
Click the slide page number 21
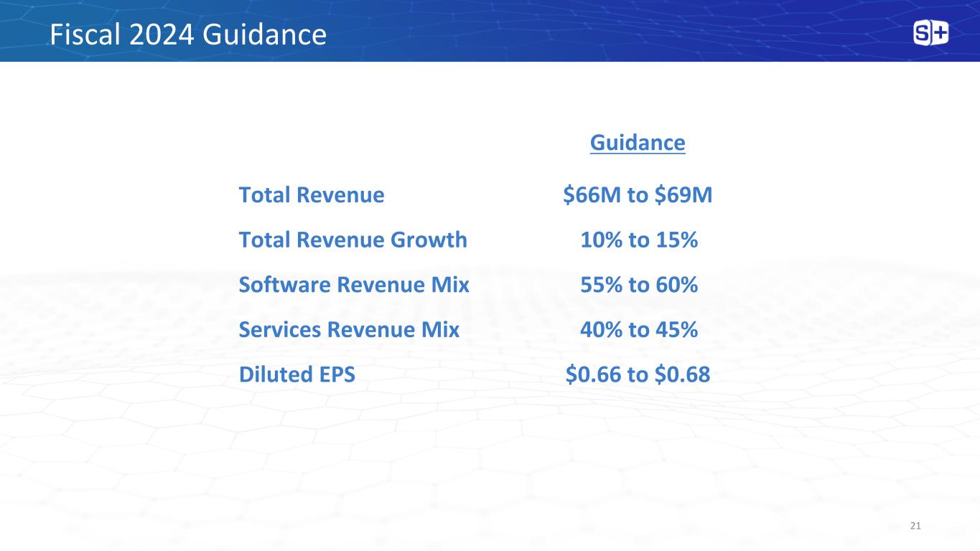915,527
